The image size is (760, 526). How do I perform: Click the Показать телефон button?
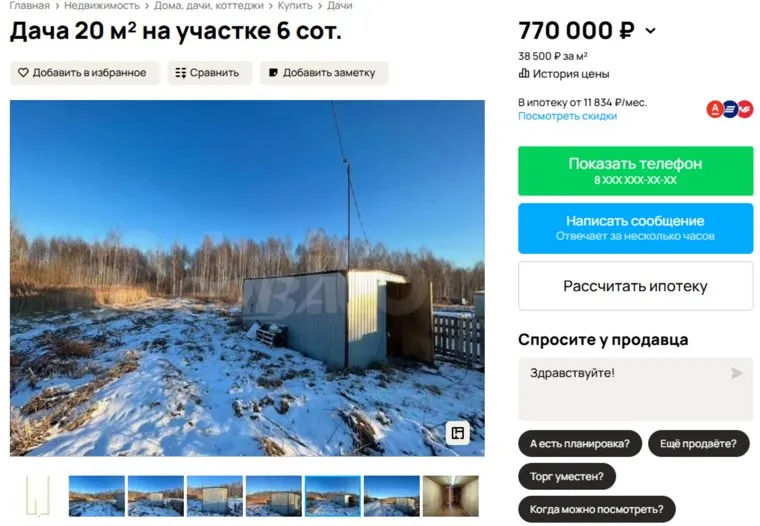point(635,171)
